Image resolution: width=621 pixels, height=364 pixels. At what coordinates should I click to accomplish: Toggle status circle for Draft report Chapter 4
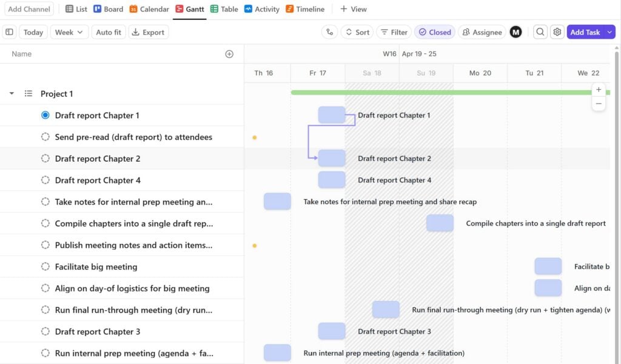click(45, 180)
